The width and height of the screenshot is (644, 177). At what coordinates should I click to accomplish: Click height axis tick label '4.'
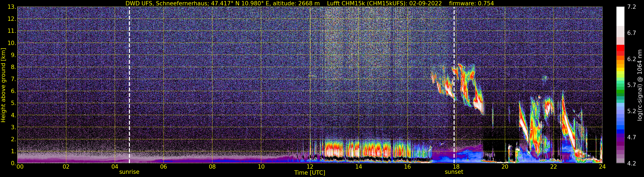[x=13, y=115]
